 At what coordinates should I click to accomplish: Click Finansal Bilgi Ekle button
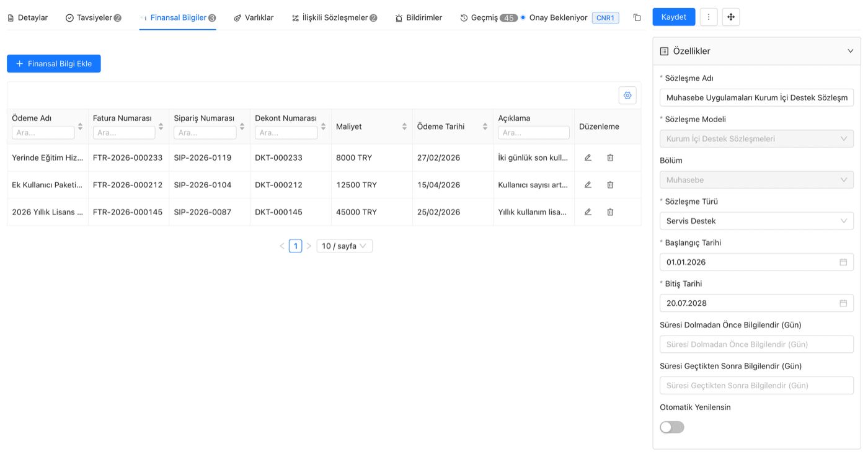(54, 63)
